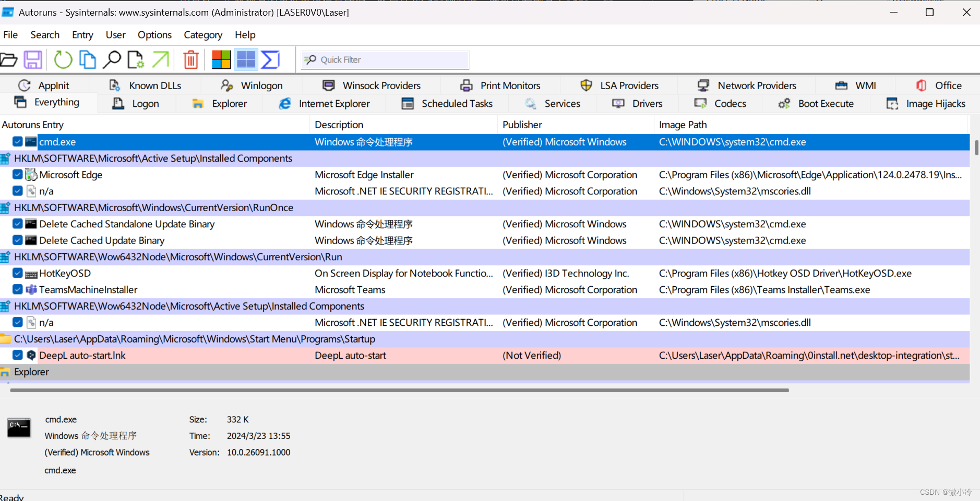This screenshot has width=980, height=501.
Task: Select the Start Menu Startup folder row
Action: pos(485,339)
